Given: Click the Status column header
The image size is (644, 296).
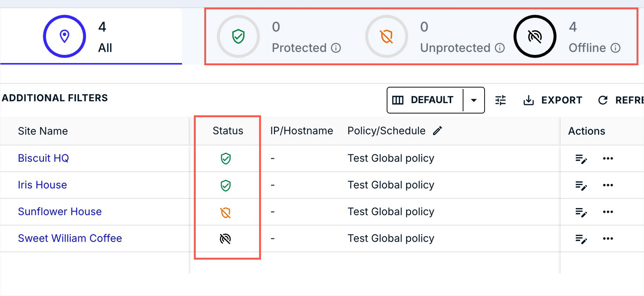Looking at the screenshot, I should coord(228,131).
